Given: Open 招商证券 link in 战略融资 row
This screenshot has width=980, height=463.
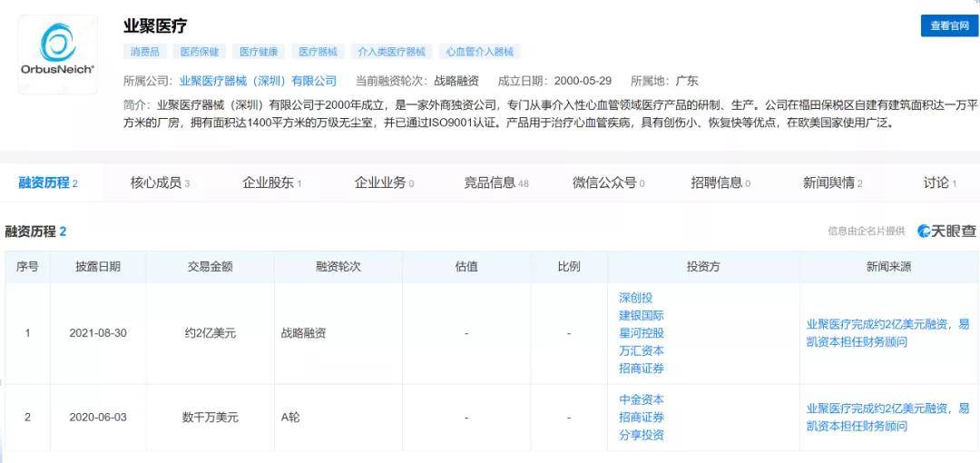Looking at the screenshot, I should pos(642,369).
